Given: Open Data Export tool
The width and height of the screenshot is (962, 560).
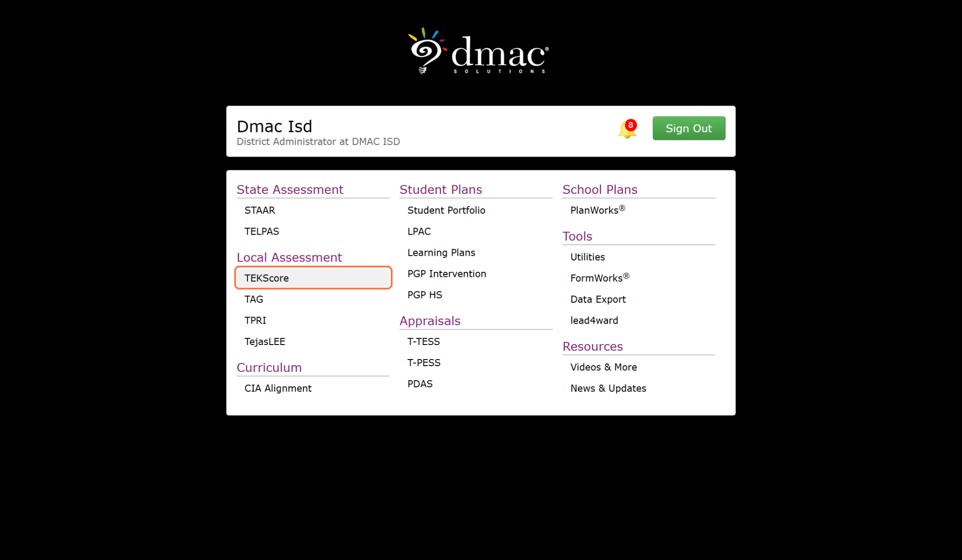Looking at the screenshot, I should (x=598, y=299).
